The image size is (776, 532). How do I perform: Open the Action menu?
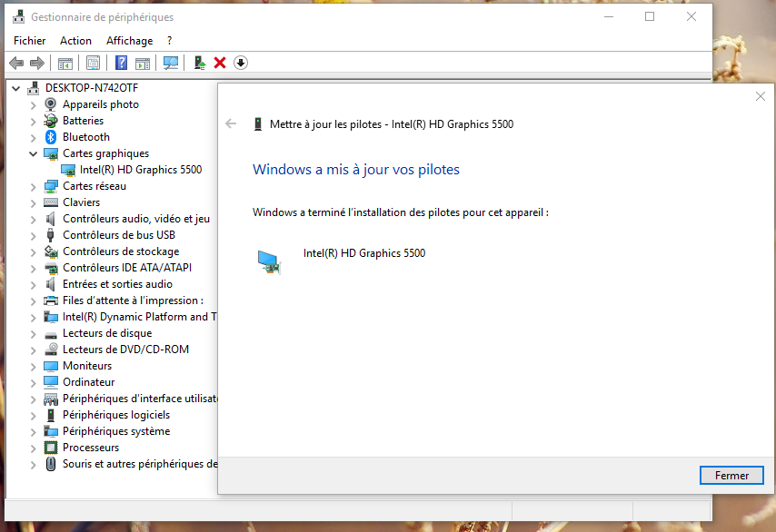tap(75, 41)
